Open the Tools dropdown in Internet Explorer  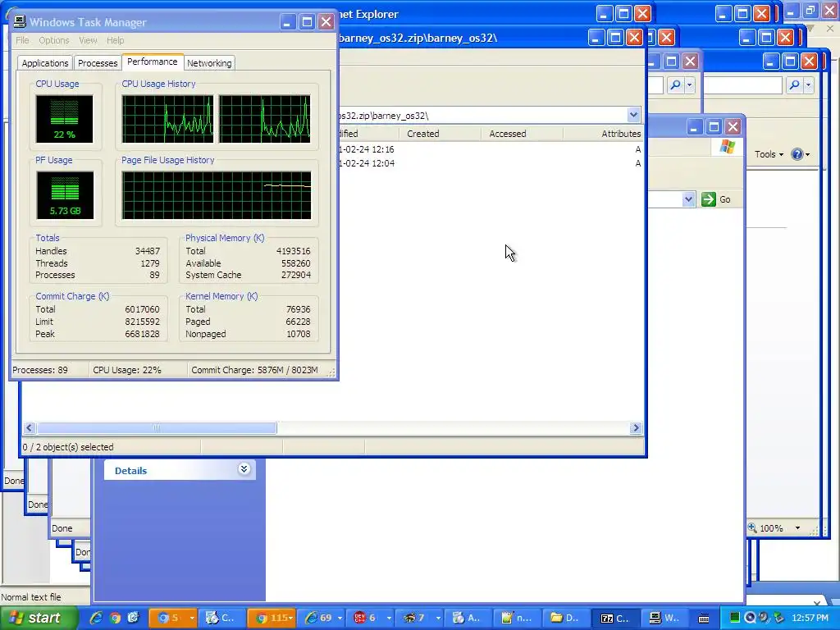tap(769, 154)
